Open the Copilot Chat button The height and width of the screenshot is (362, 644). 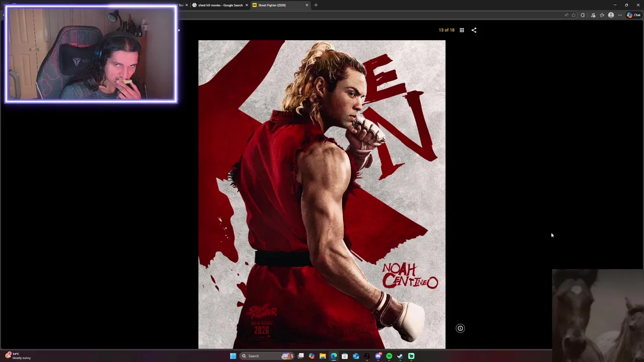633,15
